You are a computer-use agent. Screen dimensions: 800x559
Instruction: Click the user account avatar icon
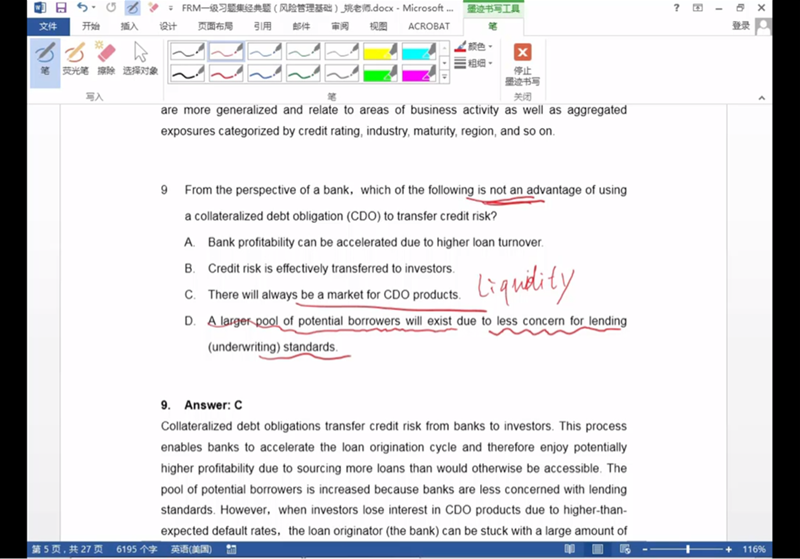coord(763,26)
